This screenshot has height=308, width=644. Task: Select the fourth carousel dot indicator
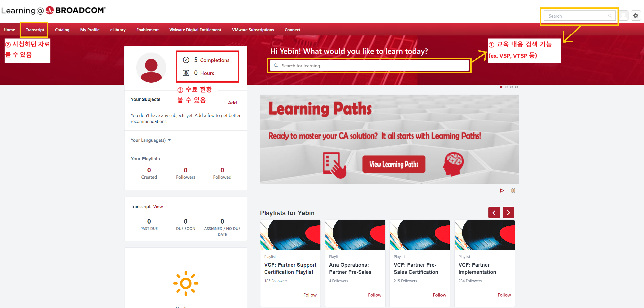[516, 87]
